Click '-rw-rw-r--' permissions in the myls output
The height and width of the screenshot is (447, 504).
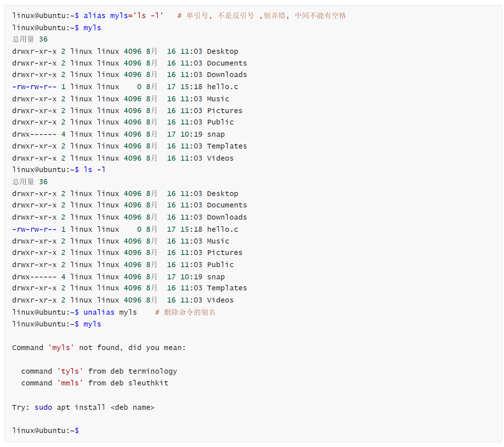(x=34, y=87)
